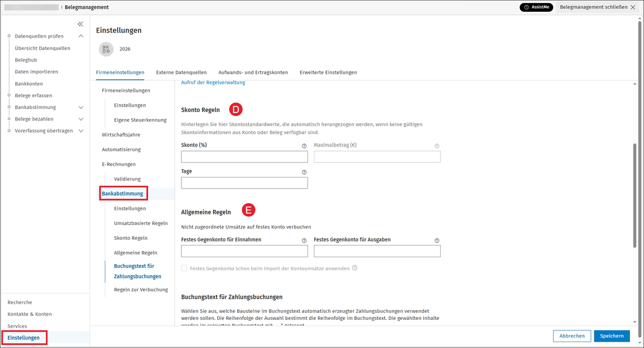
Task: Select Eigene Steuerkennung in settings navigation
Action: coord(140,120)
